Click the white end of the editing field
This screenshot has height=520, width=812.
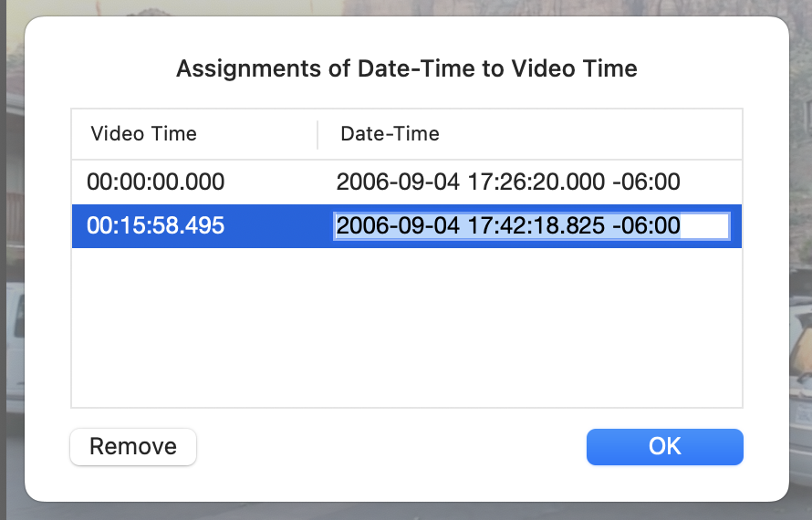pyautogui.click(x=704, y=226)
